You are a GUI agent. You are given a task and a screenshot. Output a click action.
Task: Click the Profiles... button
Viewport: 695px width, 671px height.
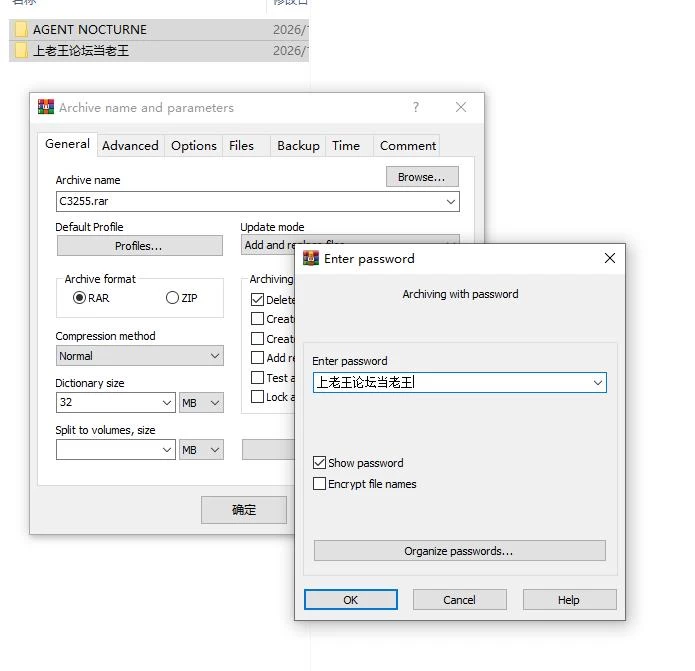click(140, 246)
